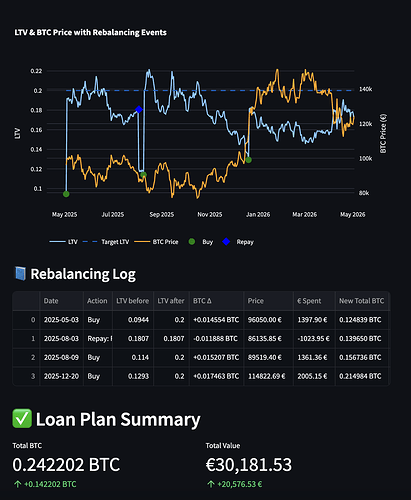Click the Buy marker near Sep 2025
Image resolution: width=411 pixels, height=500 pixels.
[144, 175]
